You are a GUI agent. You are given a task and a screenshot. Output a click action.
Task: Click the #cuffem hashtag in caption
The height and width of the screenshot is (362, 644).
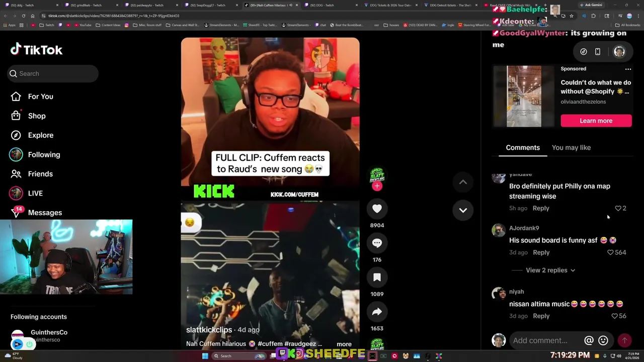[x=271, y=344]
